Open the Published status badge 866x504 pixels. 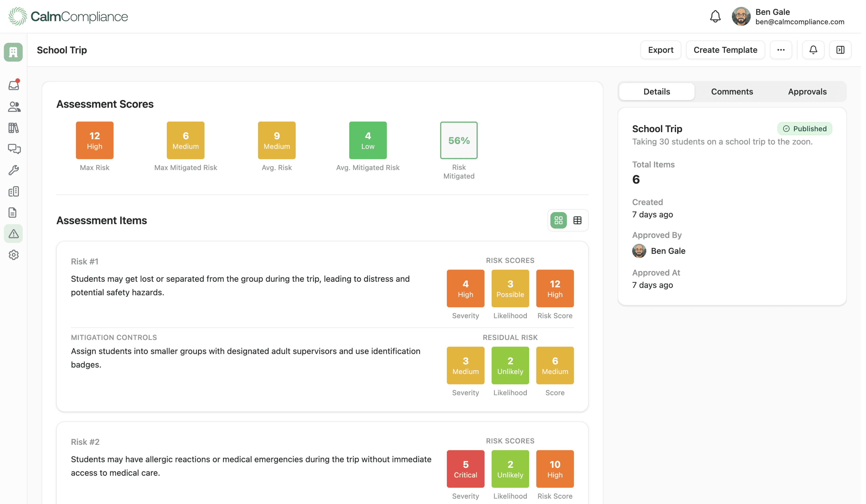805,129
